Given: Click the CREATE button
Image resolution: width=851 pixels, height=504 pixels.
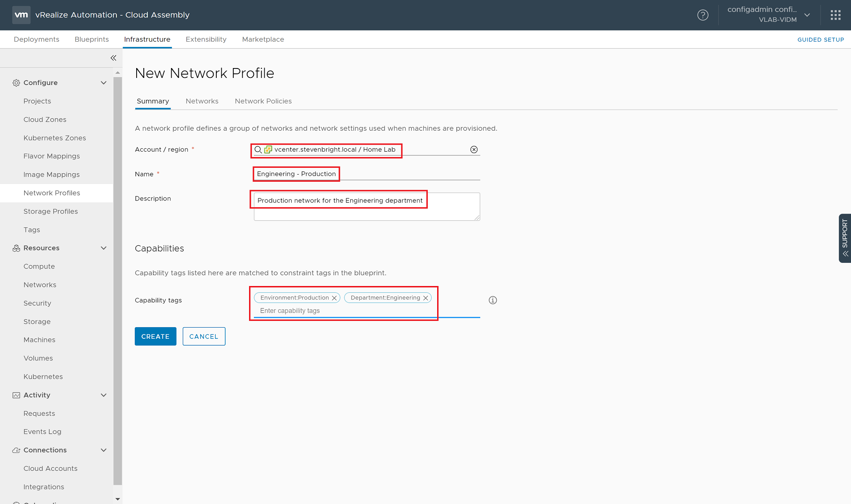Looking at the screenshot, I should tap(155, 336).
